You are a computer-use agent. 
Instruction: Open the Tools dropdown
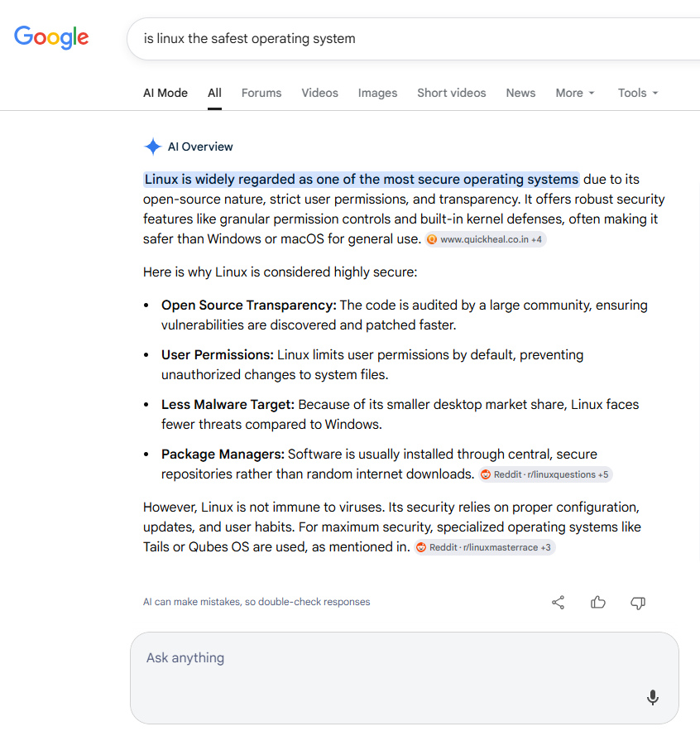(x=638, y=93)
